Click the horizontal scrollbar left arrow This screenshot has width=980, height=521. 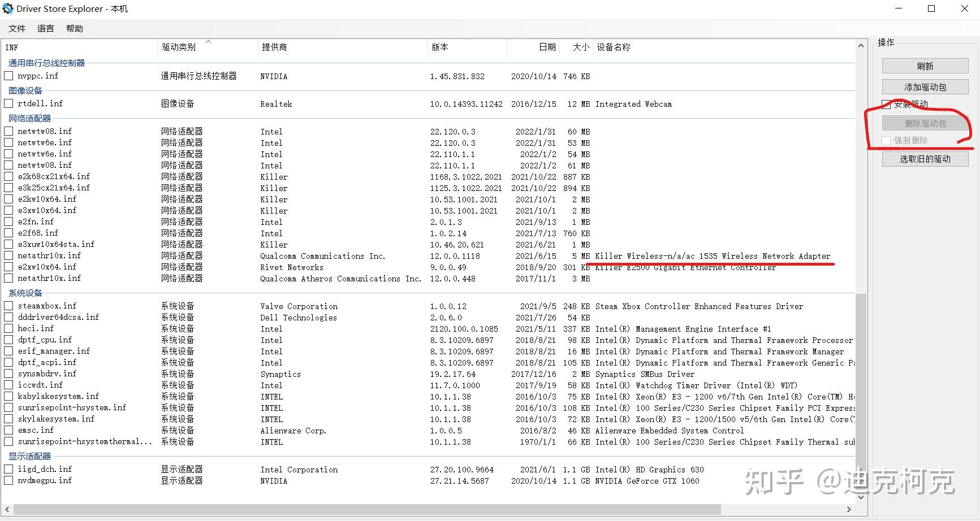(x=7, y=509)
